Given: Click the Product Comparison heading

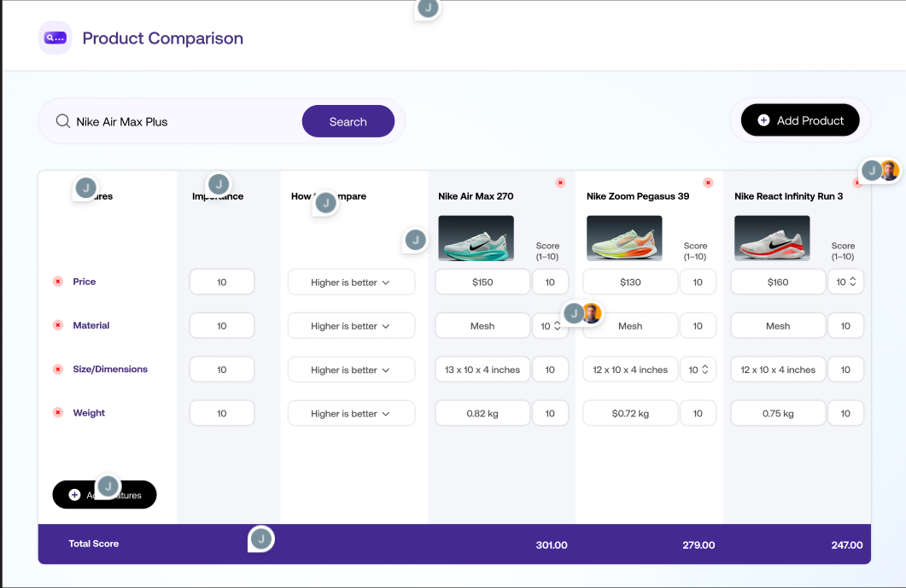Looking at the screenshot, I should pyautogui.click(x=163, y=38).
